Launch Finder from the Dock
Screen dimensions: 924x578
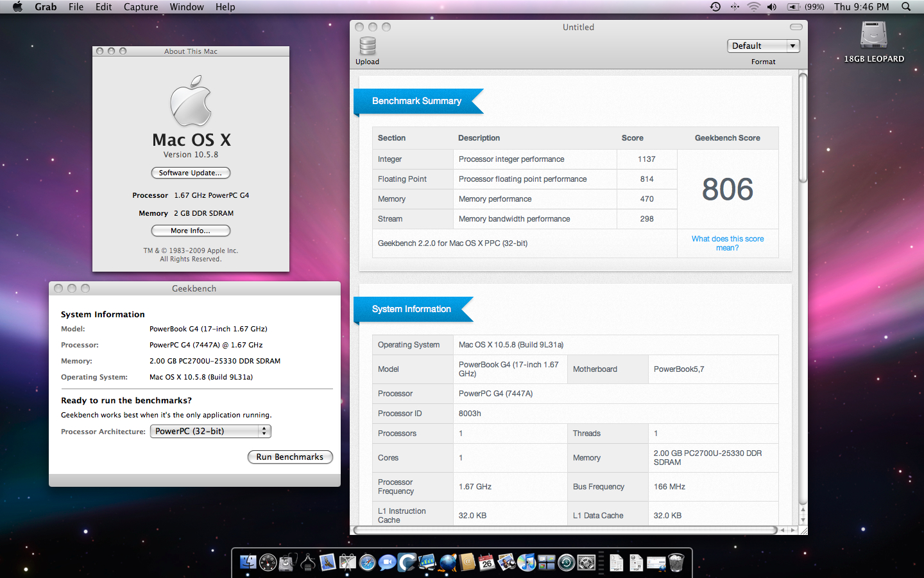[248, 563]
